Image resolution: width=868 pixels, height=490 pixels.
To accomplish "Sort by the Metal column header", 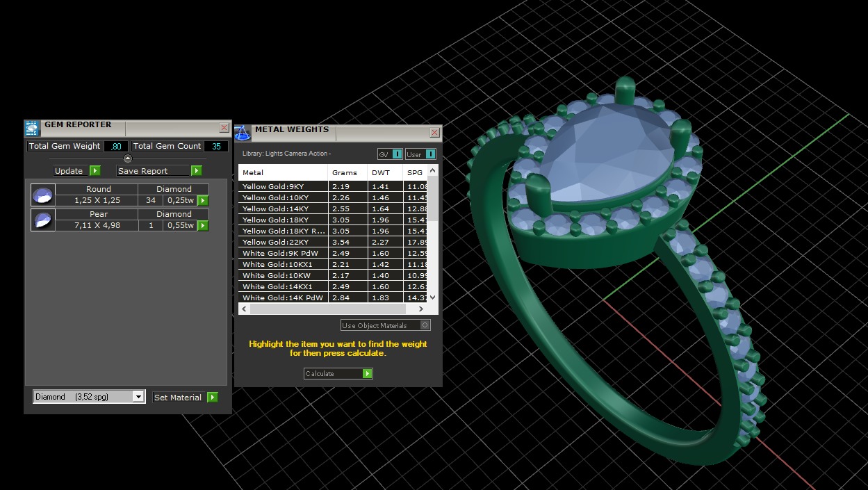I will (283, 172).
